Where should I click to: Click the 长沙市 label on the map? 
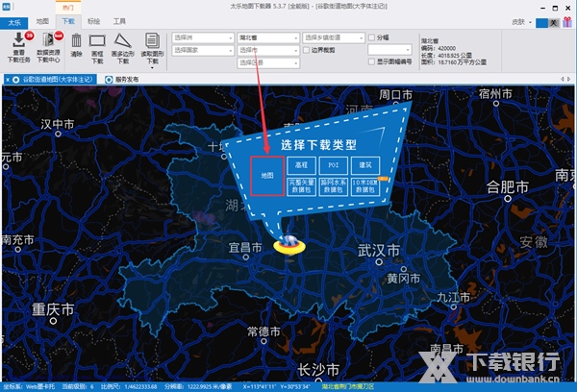318,370
